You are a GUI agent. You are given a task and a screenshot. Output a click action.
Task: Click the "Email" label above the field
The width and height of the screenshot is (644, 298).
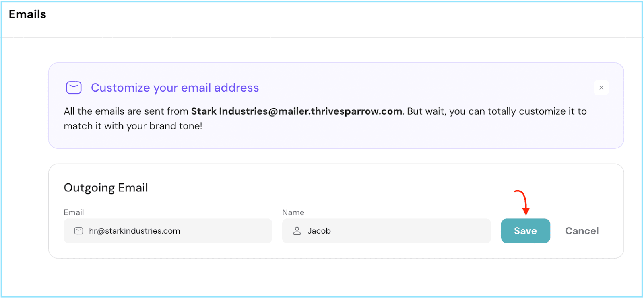(x=74, y=212)
